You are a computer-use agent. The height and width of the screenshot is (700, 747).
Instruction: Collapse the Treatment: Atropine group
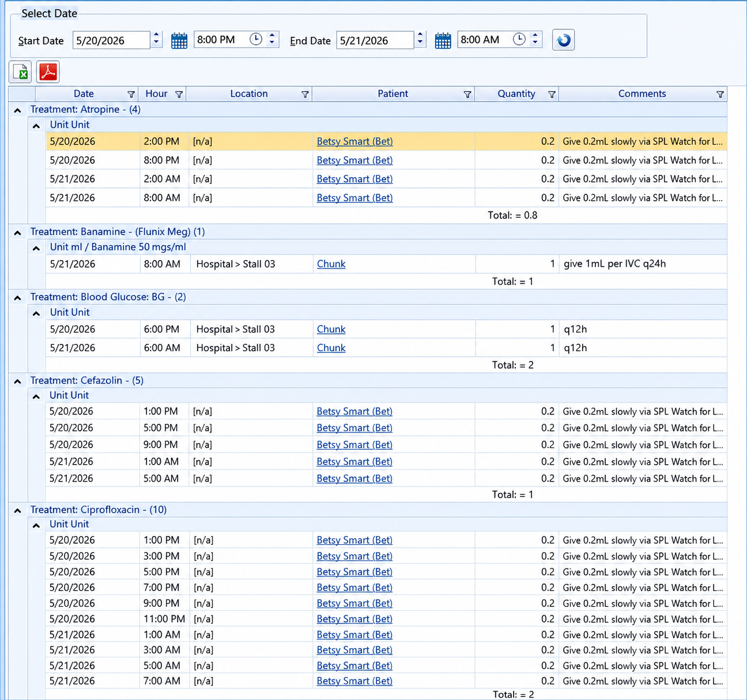(17, 110)
